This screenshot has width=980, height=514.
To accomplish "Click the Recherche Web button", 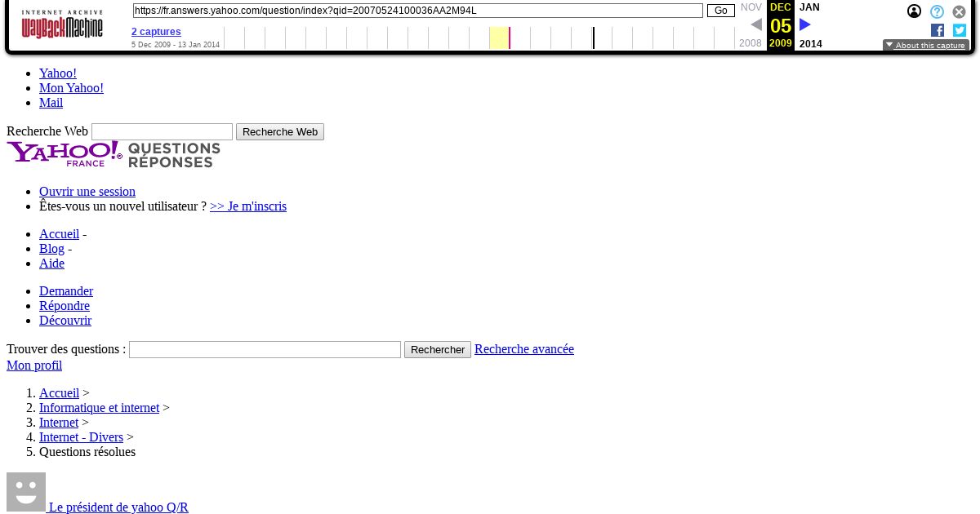I will click(280, 131).
